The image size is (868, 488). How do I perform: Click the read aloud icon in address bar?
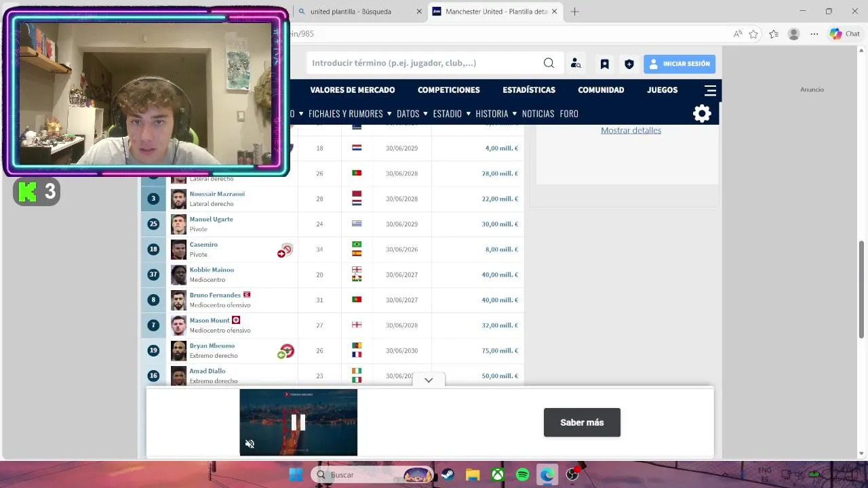click(x=737, y=34)
